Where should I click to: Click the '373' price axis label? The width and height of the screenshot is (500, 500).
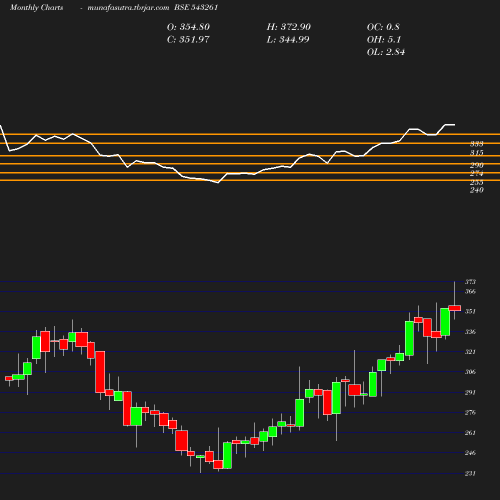click(x=470, y=282)
